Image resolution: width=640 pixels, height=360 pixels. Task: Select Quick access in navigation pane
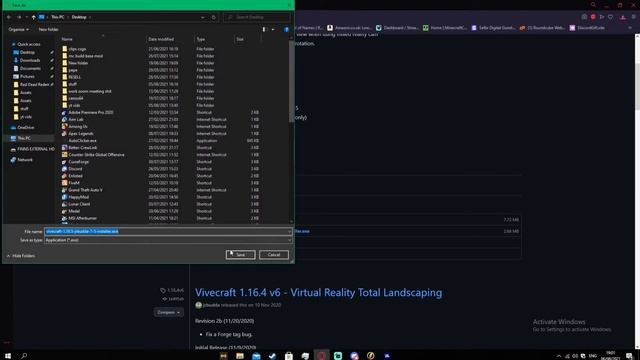(x=29, y=44)
